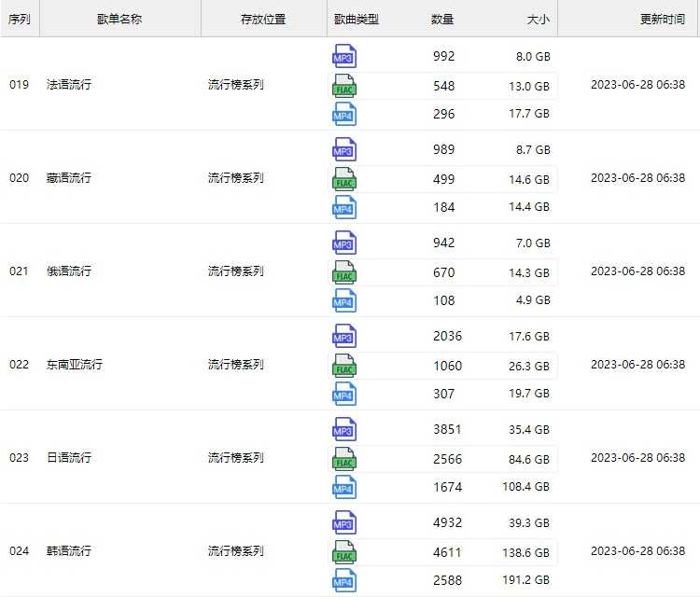This screenshot has width=700, height=597.
Task: Sort by the 大小 column header
Action: click(x=539, y=20)
